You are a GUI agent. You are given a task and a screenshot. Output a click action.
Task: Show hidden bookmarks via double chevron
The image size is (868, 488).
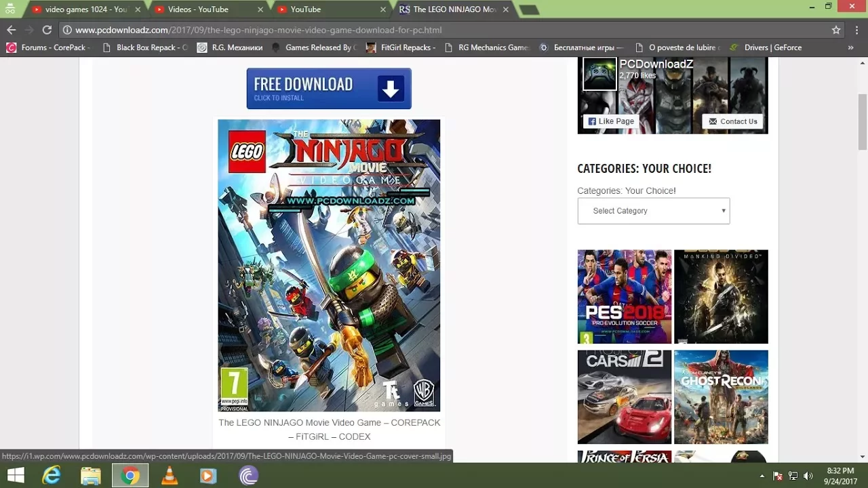pos(850,47)
